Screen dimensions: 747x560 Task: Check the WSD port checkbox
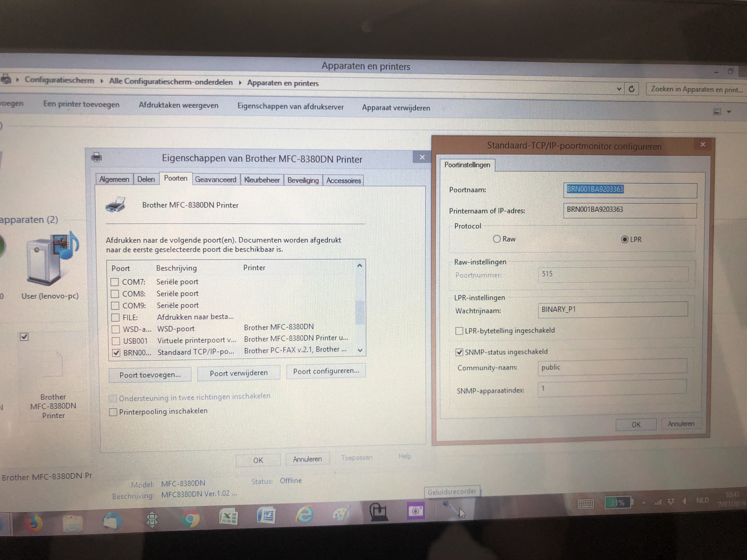pyautogui.click(x=116, y=329)
